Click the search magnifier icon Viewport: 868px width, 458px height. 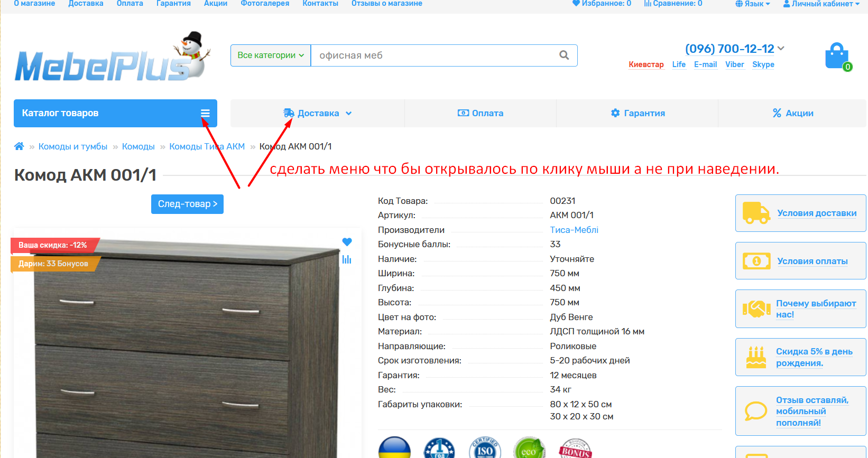point(564,55)
